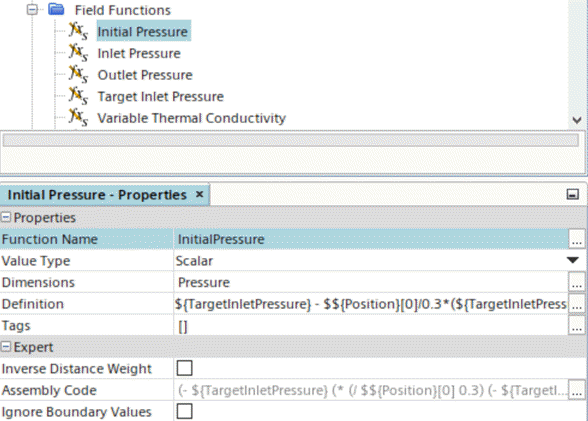Tick the Ignore Boundary Values checkbox

tap(184, 411)
